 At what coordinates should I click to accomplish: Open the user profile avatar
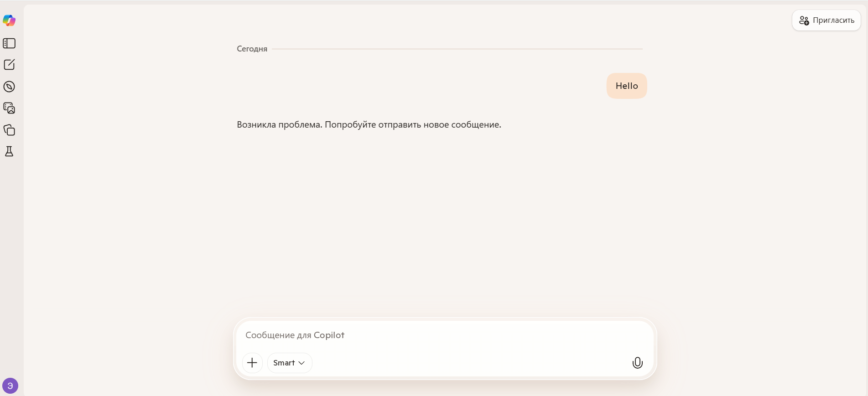pyautogui.click(x=10, y=386)
